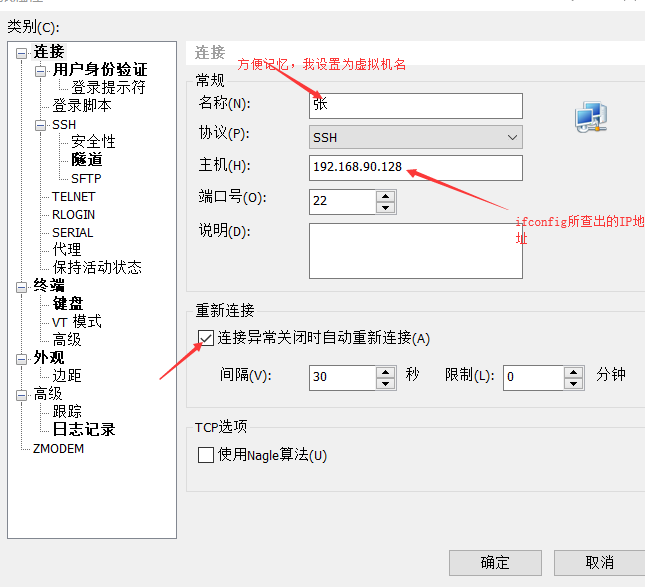Click the 端口号 field showing 22

(342, 202)
